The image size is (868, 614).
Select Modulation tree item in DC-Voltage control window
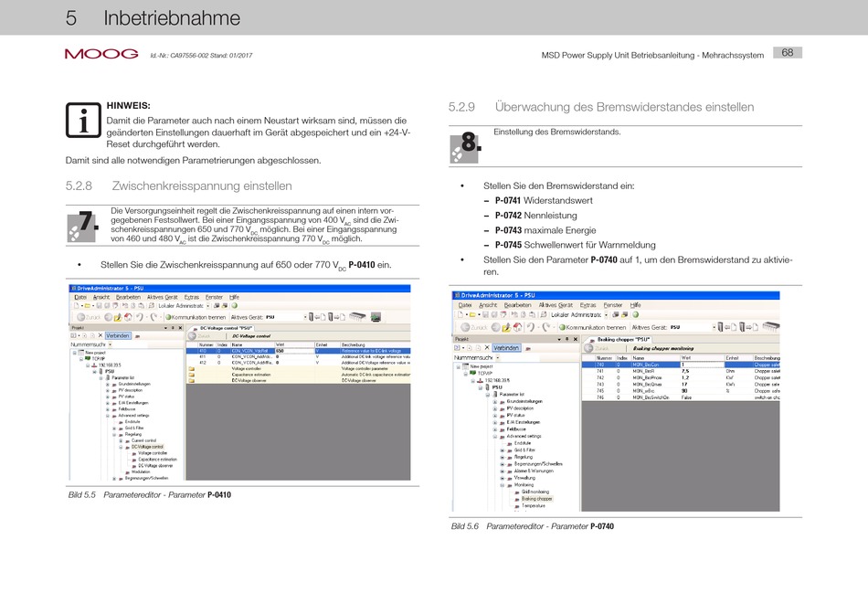pos(141,471)
